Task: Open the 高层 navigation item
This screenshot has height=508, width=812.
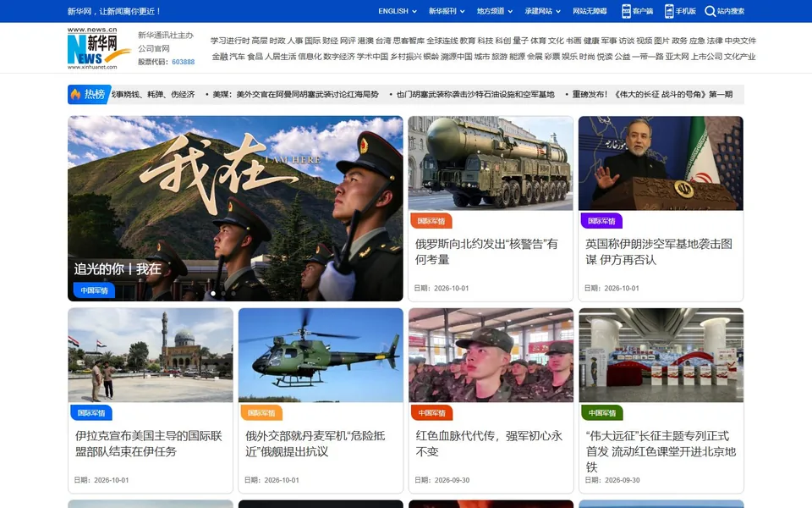Action: tap(260, 41)
